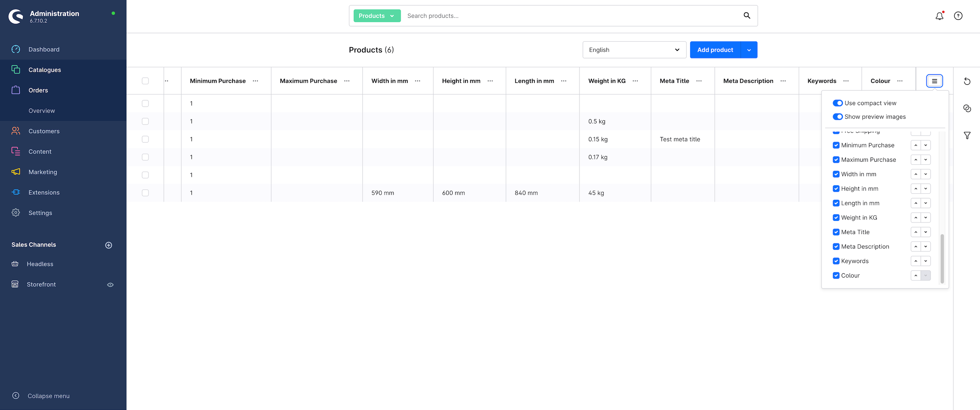The image size is (980, 410).
Task: Move Colour column up
Action: pyautogui.click(x=916, y=275)
